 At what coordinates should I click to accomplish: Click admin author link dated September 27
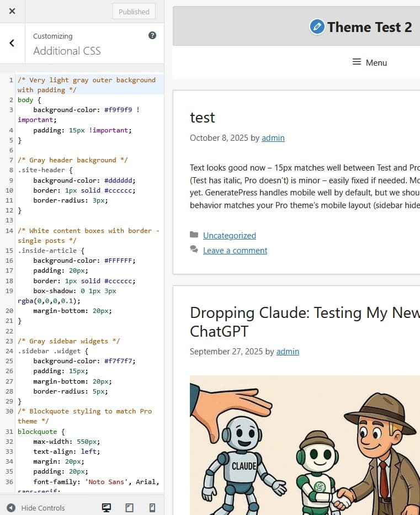point(288,351)
